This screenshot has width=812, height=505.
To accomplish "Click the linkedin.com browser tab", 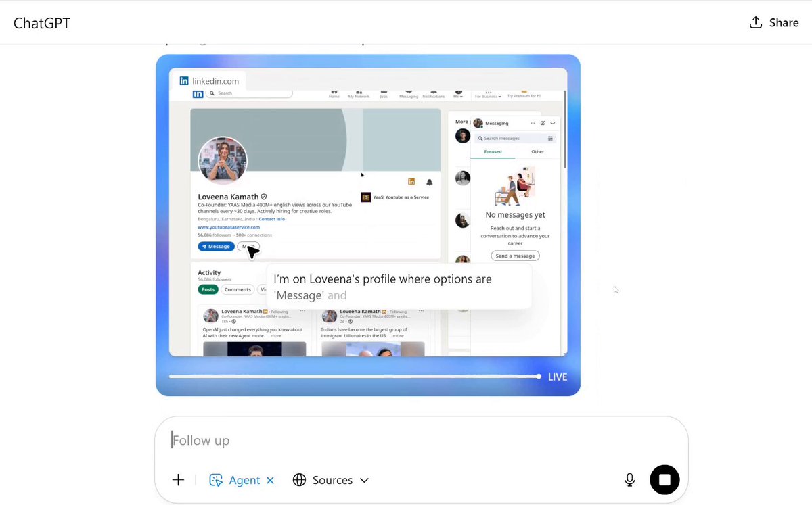I will (x=209, y=80).
